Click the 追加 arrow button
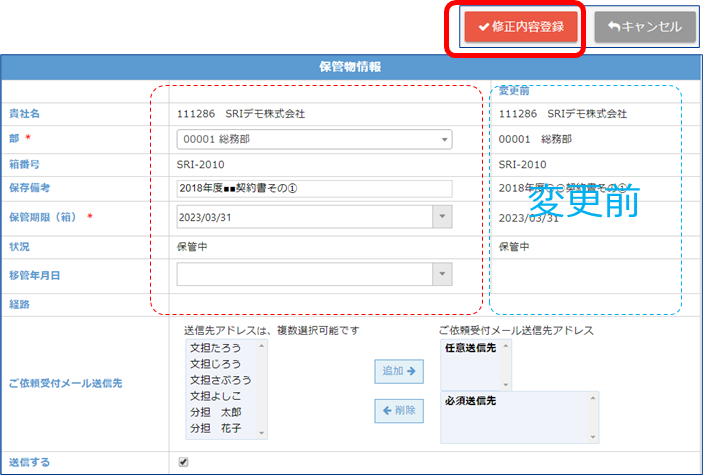703x475 pixels. 398,371
